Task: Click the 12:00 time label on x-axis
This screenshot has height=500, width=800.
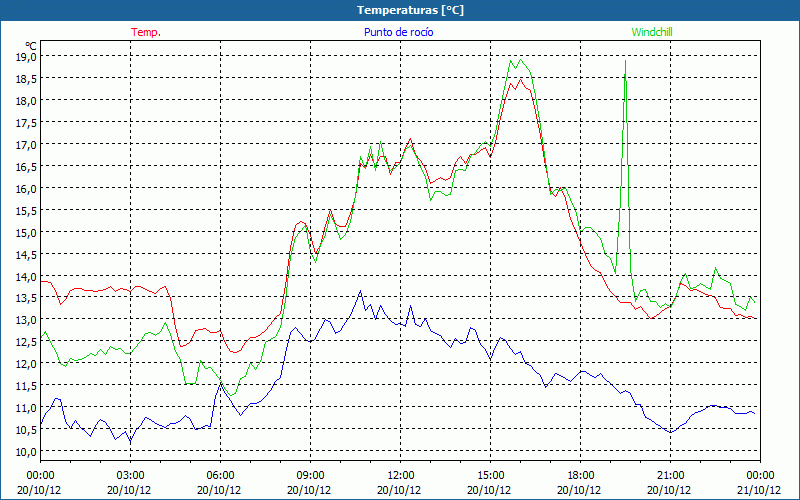Action: click(x=401, y=475)
